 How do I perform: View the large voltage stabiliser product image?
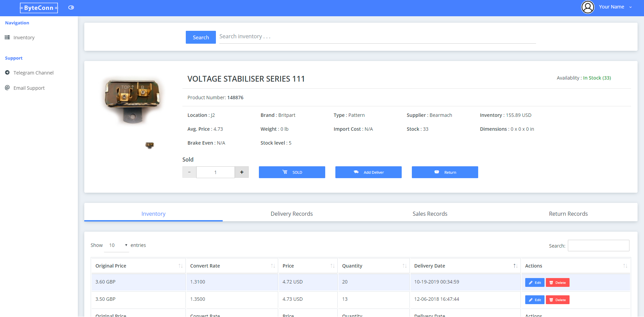point(133,101)
